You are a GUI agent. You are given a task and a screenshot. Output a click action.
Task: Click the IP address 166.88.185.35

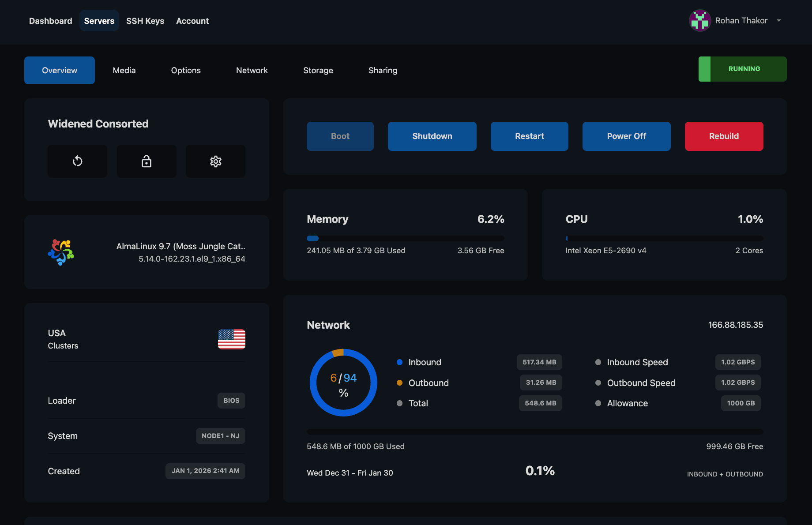(735, 325)
